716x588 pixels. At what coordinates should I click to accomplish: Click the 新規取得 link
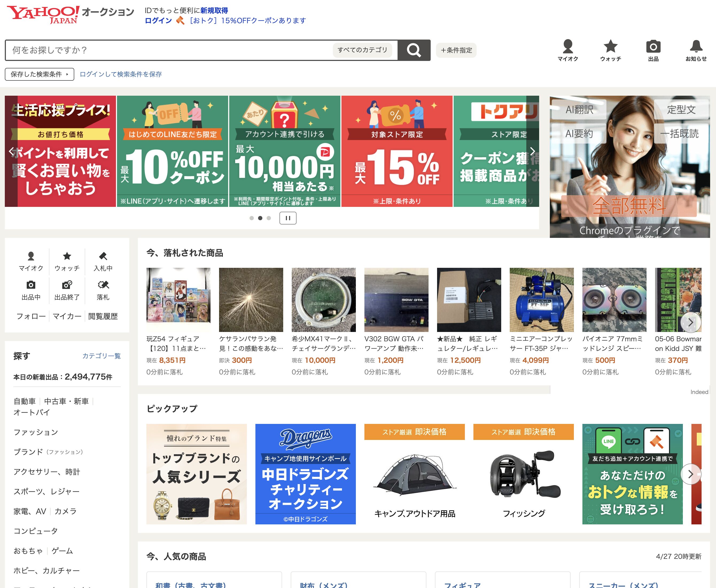(x=214, y=10)
